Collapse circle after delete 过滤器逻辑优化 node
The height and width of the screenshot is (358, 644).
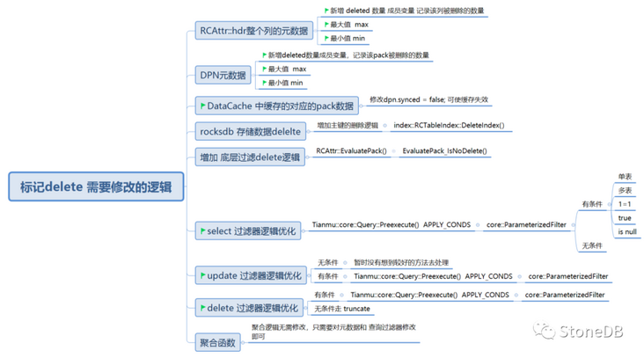click(x=305, y=308)
